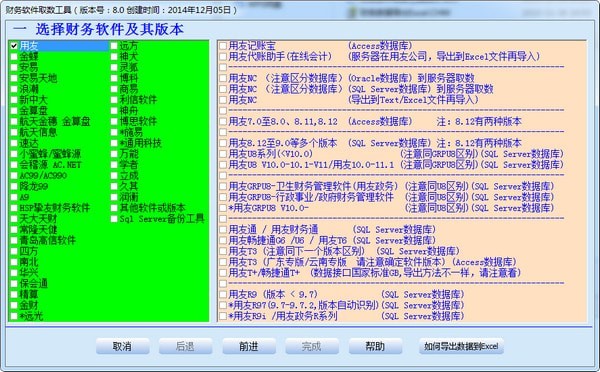Uncheck the 用友 checkbox
The height and width of the screenshot is (372, 600).
pos(14,46)
